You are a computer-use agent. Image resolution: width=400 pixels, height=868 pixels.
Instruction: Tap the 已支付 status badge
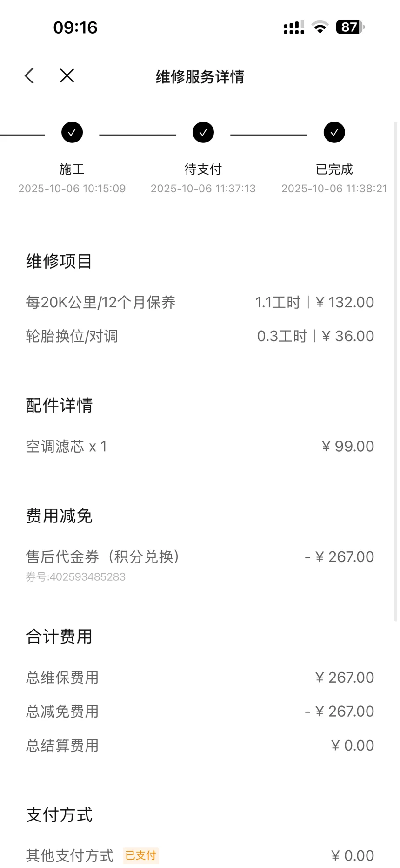click(x=141, y=855)
